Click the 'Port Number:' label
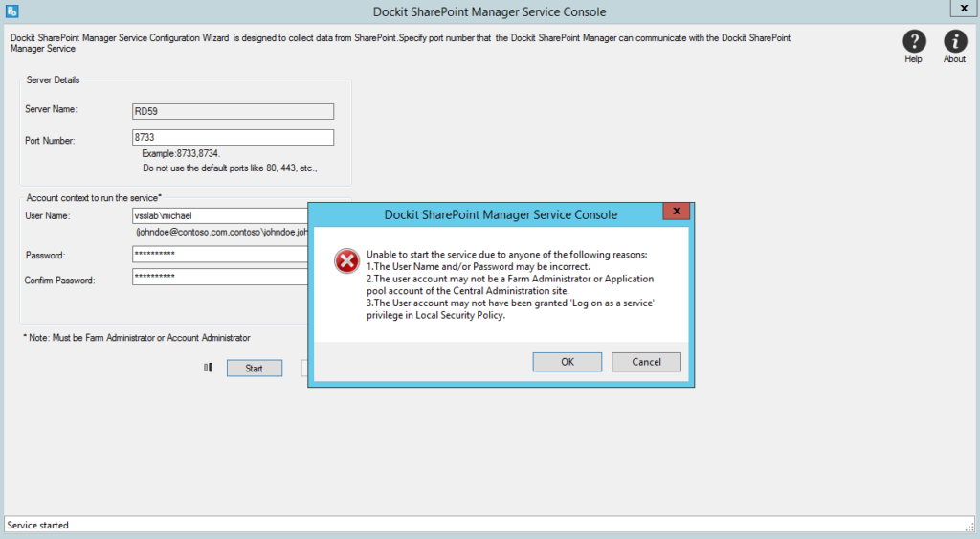Screen dimensions: 980x539 (x=50, y=141)
